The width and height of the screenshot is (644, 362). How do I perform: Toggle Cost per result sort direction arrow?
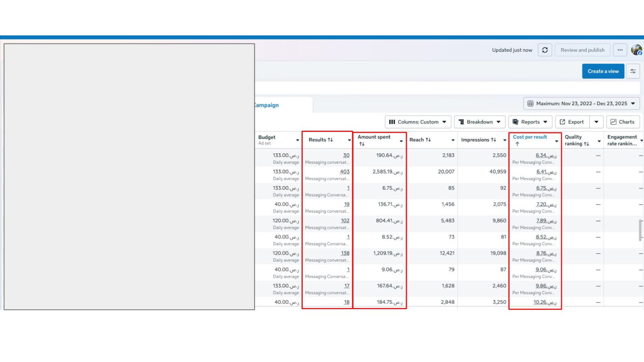click(517, 144)
